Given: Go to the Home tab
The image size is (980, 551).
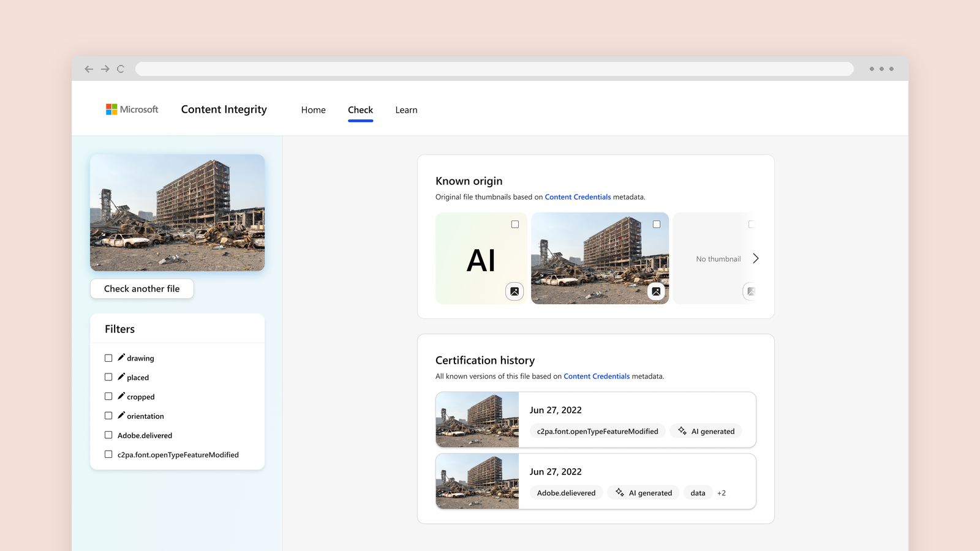Looking at the screenshot, I should point(314,110).
